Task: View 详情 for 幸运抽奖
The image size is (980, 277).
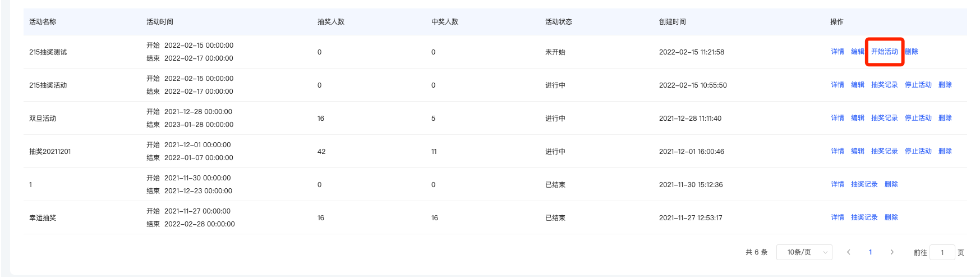Action: point(837,217)
